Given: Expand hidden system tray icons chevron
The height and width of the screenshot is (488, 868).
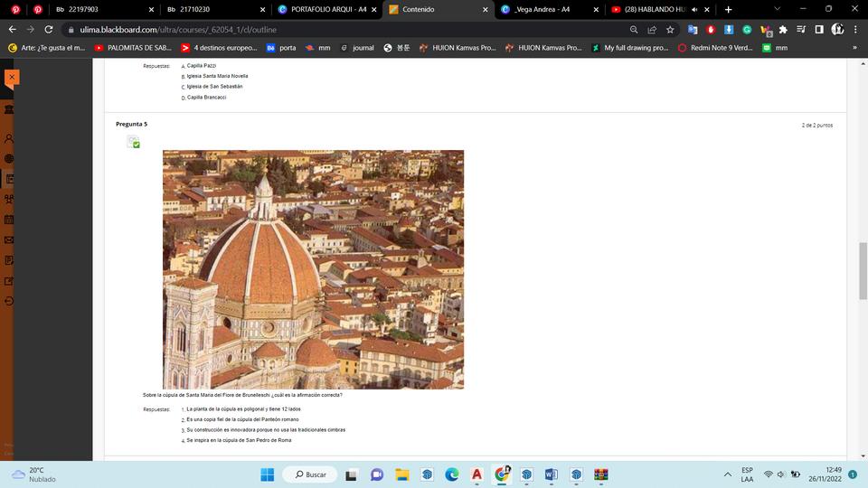Looking at the screenshot, I should coord(727,474).
